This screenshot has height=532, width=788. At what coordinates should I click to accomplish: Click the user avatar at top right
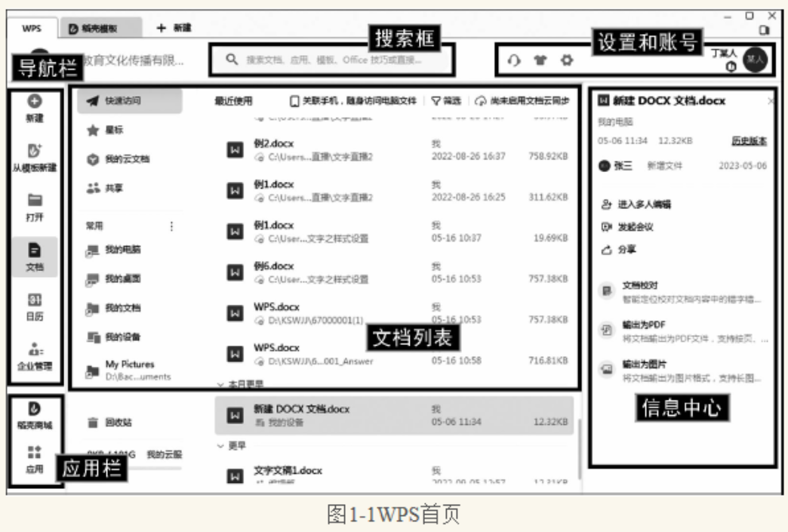(x=756, y=60)
